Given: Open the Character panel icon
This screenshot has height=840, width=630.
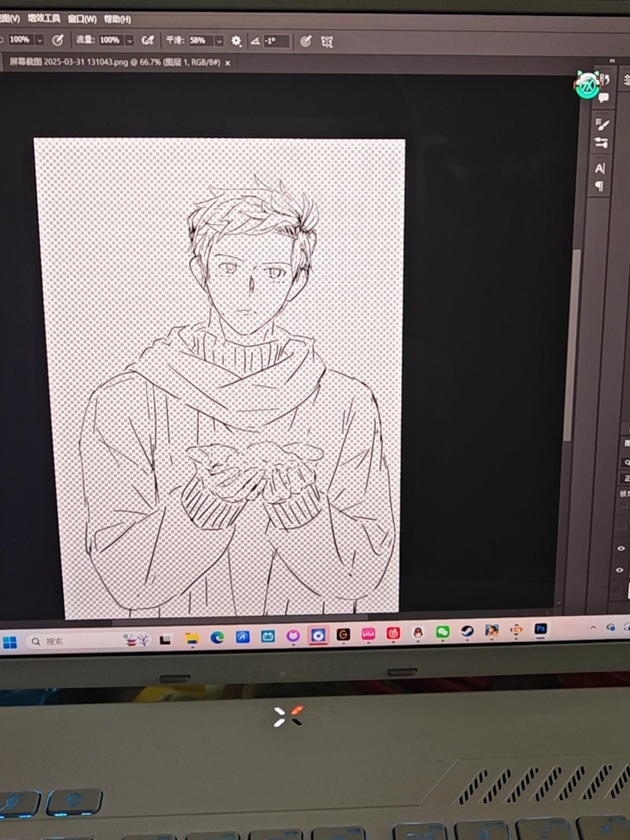Looking at the screenshot, I should coord(600,169).
